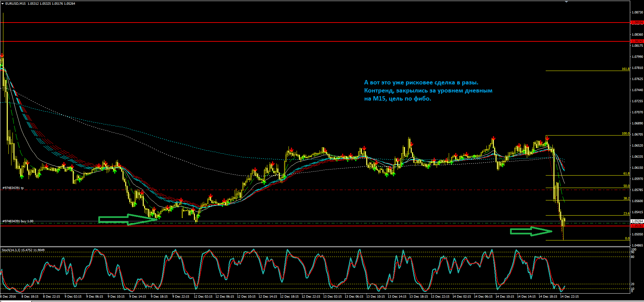Select the Fibonacci 23.6 level label

[626, 214]
